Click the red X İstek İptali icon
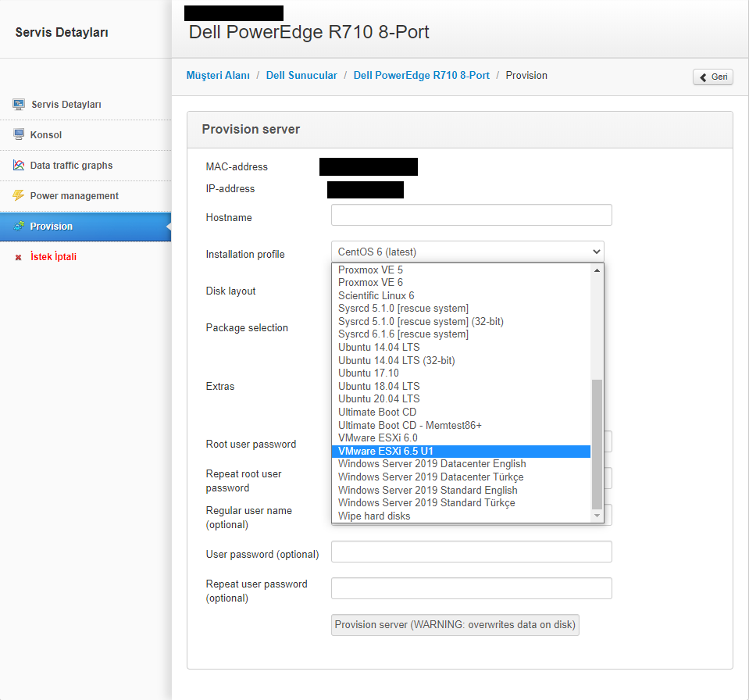 click(18, 257)
